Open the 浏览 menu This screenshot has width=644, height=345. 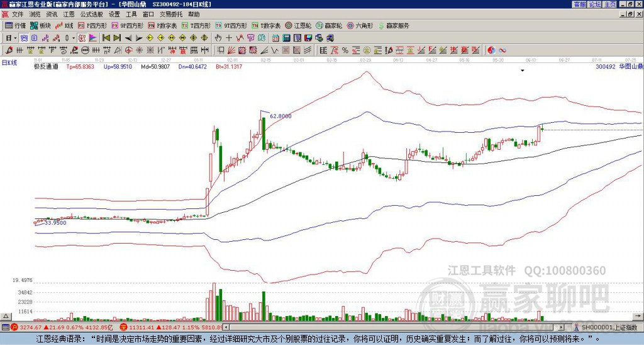tap(35, 14)
